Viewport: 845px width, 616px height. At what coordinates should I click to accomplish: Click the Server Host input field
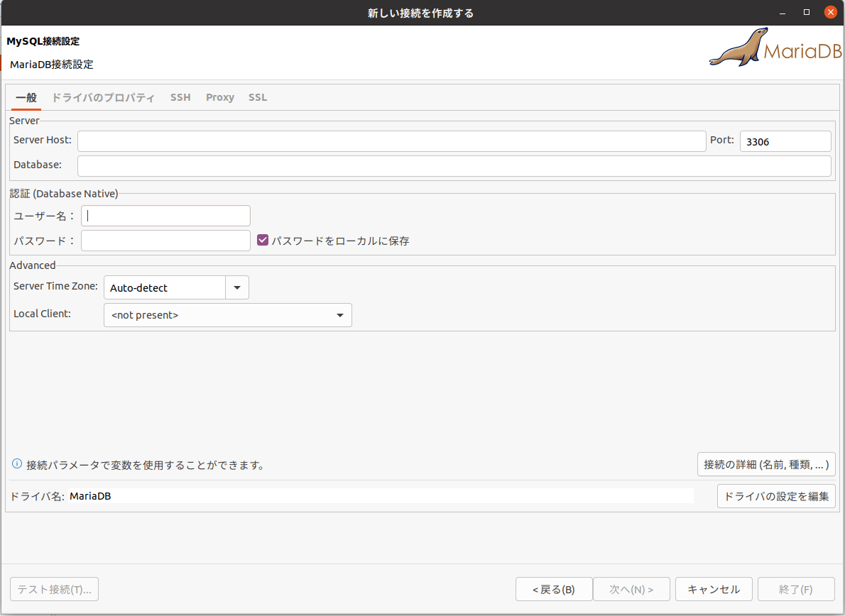pos(392,141)
